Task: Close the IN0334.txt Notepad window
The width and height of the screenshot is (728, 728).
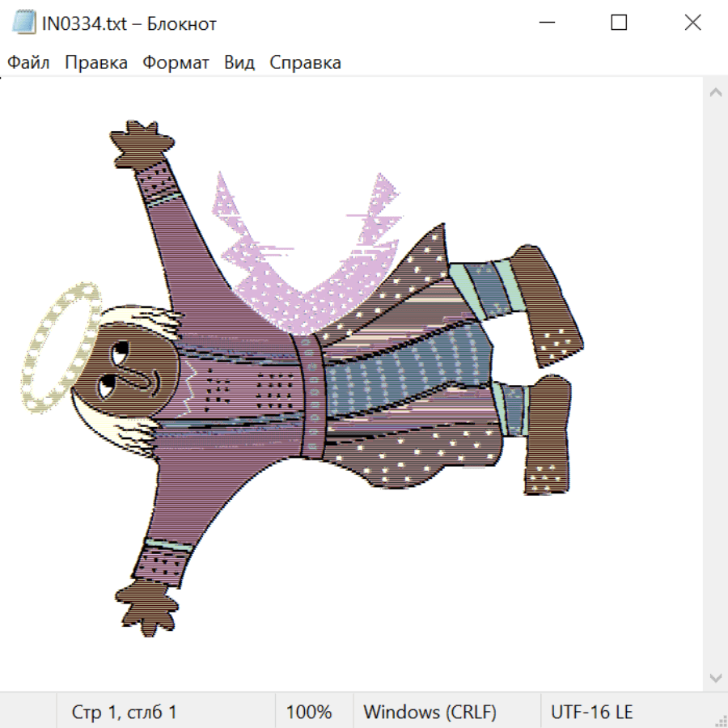Action: (x=692, y=23)
